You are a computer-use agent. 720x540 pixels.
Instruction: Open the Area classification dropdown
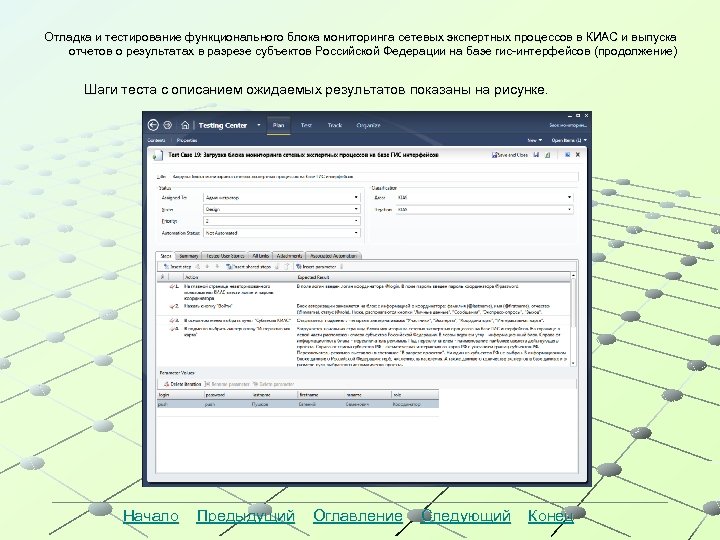[484, 197]
